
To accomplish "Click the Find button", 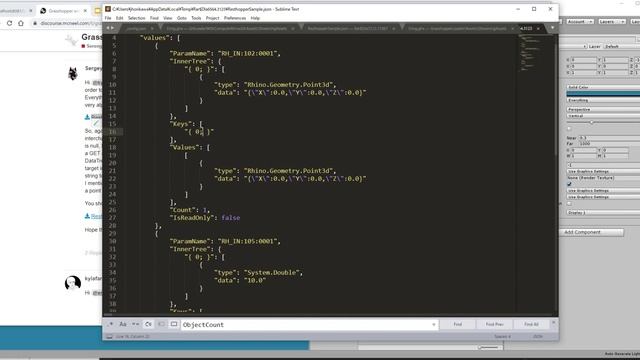I will [x=458, y=324].
